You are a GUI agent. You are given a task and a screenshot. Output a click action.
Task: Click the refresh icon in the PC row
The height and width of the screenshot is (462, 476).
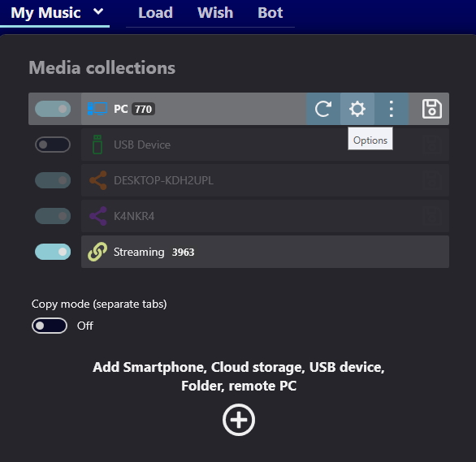[323, 109]
